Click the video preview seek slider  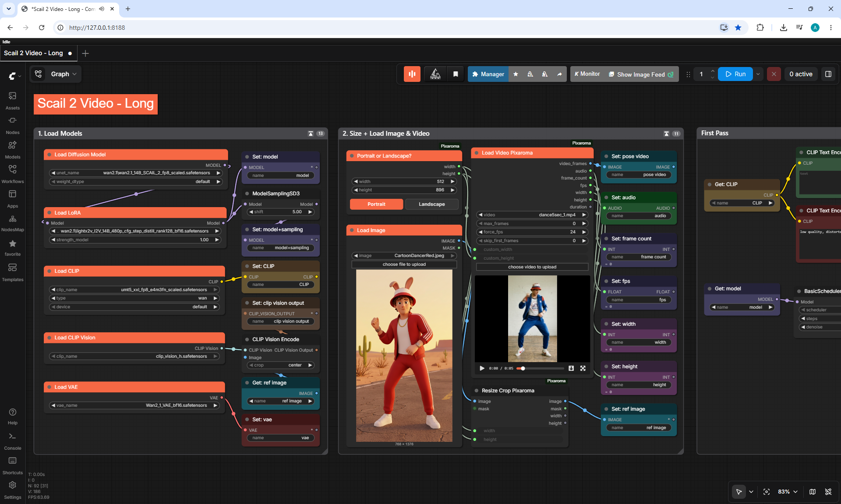point(540,369)
